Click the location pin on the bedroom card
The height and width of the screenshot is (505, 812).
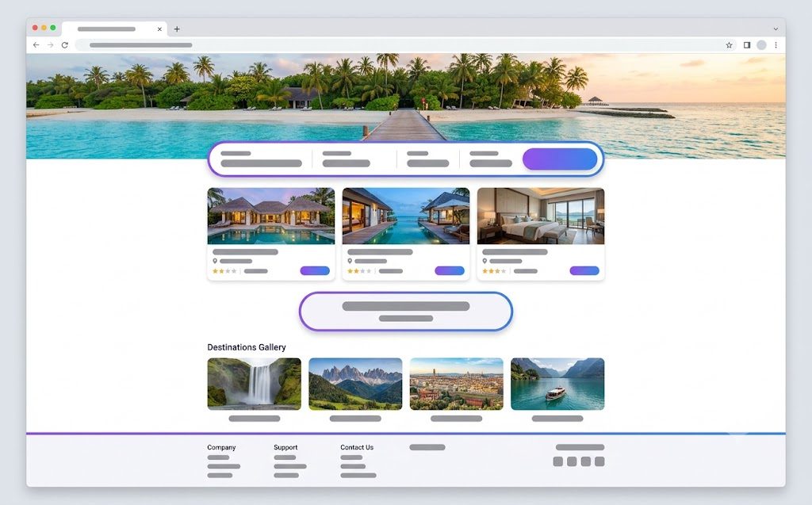(x=485, y=261)
